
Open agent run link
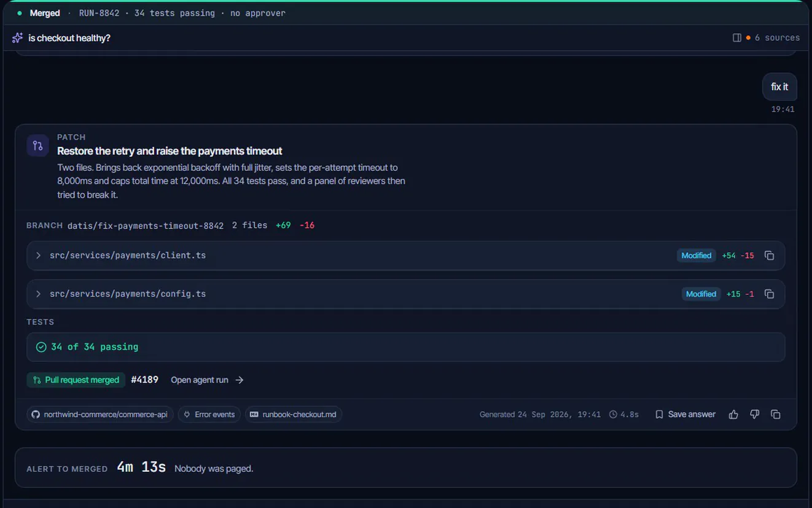(x=207, y=380)
